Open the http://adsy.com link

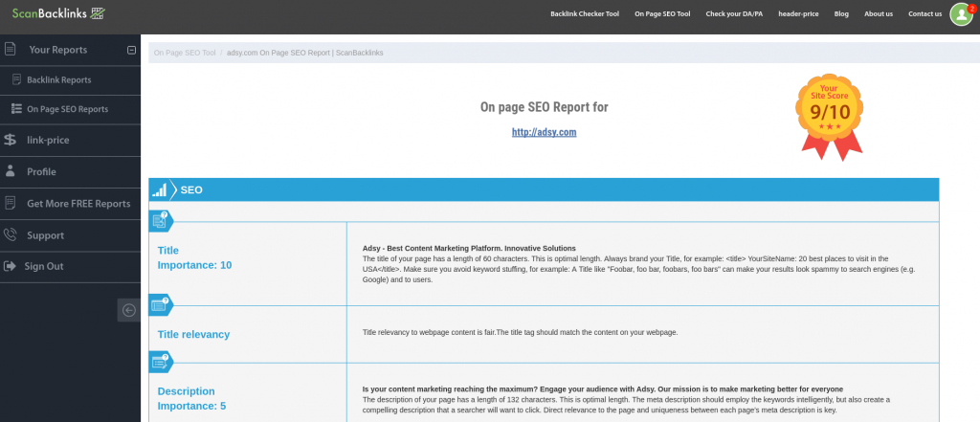point(544,133)
